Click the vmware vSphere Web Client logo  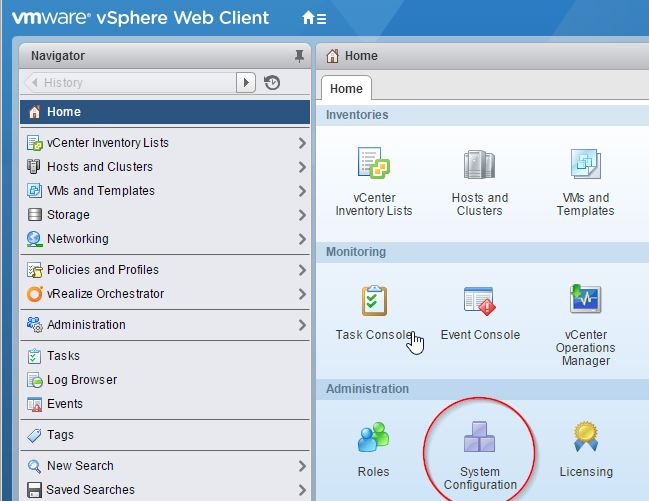point(141,18)
